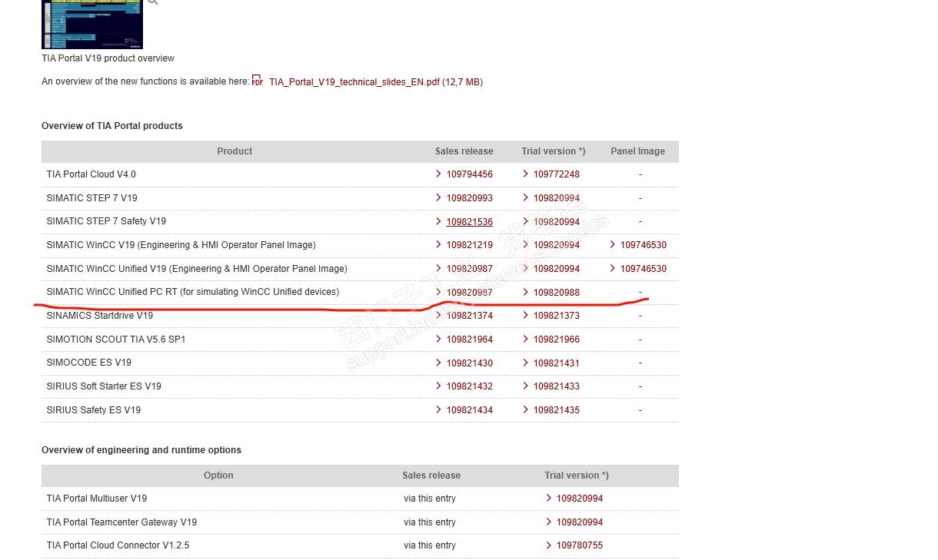Open sales release 109821219 for SIMATIC WinCC V19

click(470, 245)
